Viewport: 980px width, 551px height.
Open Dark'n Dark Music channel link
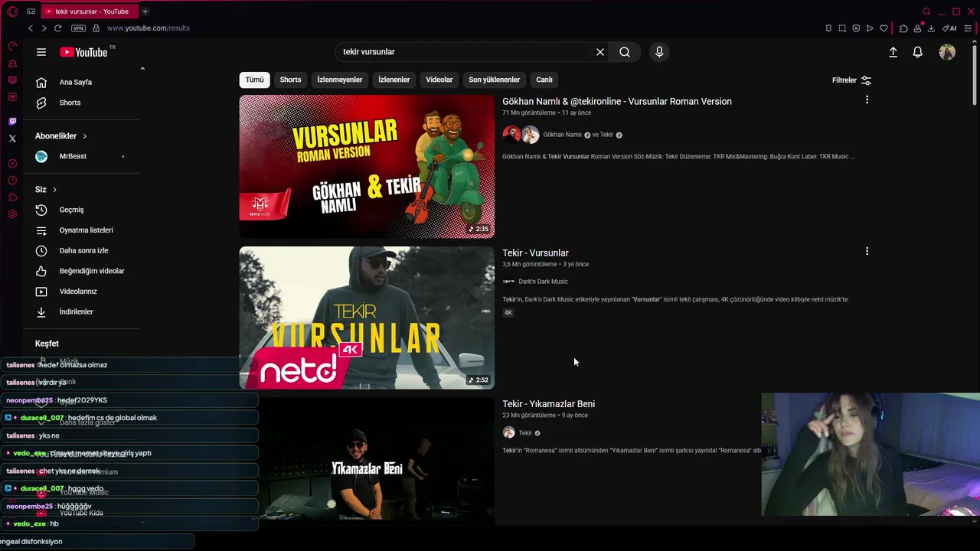pos(543,282)
